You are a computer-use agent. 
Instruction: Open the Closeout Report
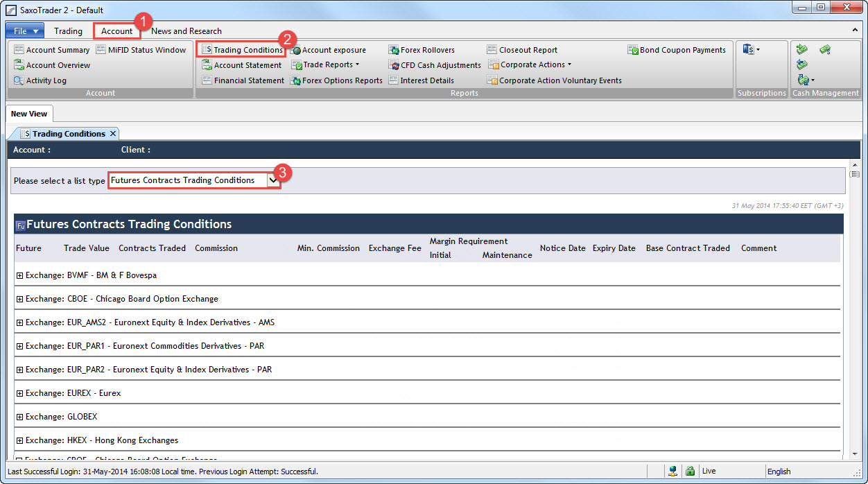tap(522, 50)
